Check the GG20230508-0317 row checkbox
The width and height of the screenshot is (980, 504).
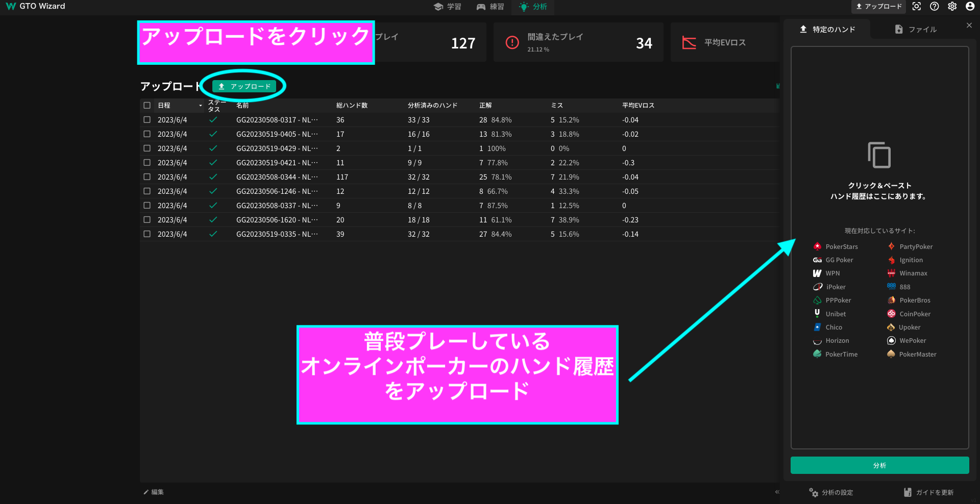click(147, 120)
